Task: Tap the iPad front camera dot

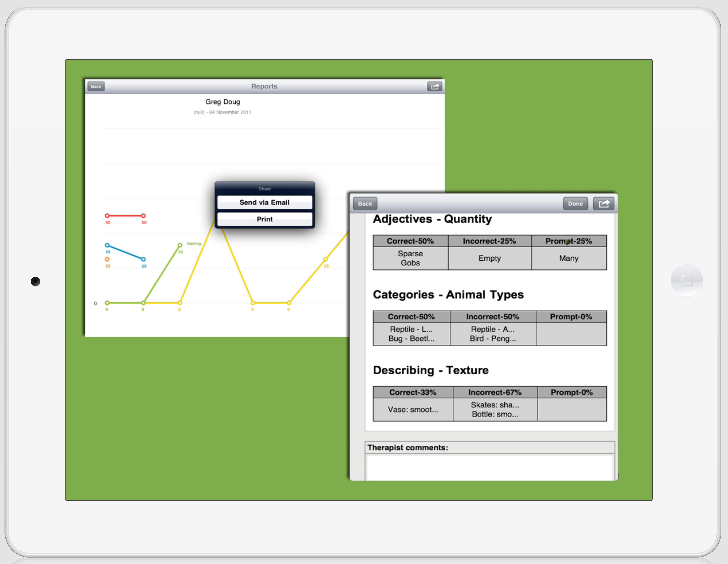Action: pyautogui.click(x=35, y=281)
